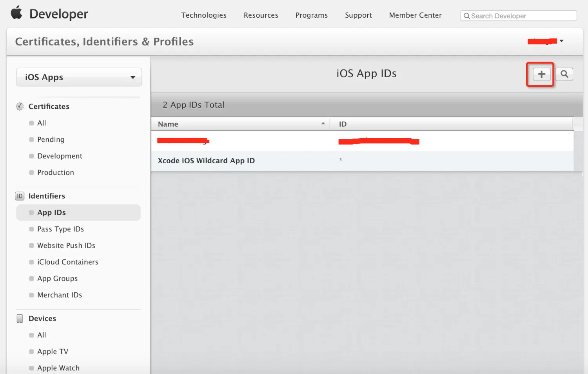The width and height of the screenshot is (588, 374).
Task: Click the Identifiers ID badge icon
Action: [20, 196]
